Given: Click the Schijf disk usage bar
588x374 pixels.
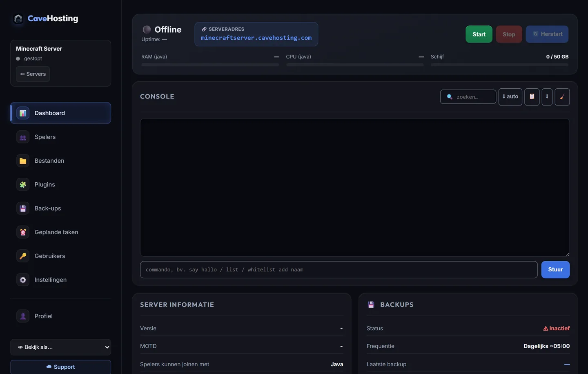Looking at the screenshot, I should pyautogui.click(x=499, y=65).
